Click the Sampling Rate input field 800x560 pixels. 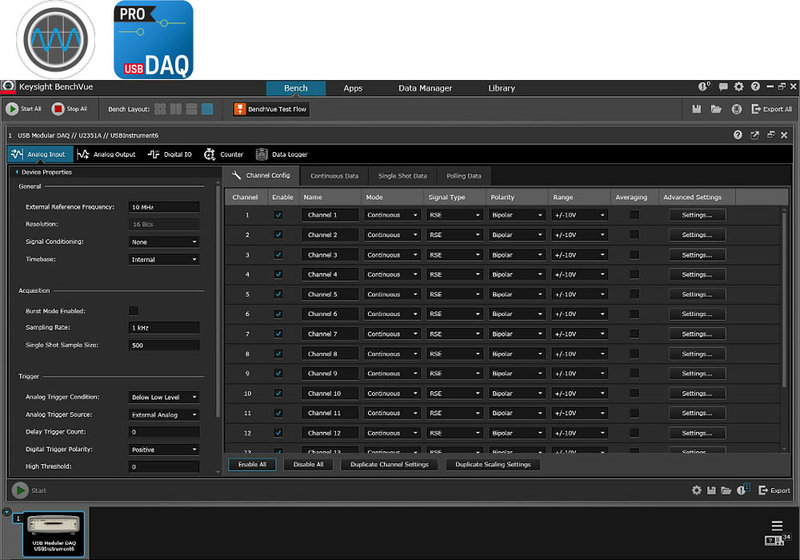(164, 328)
